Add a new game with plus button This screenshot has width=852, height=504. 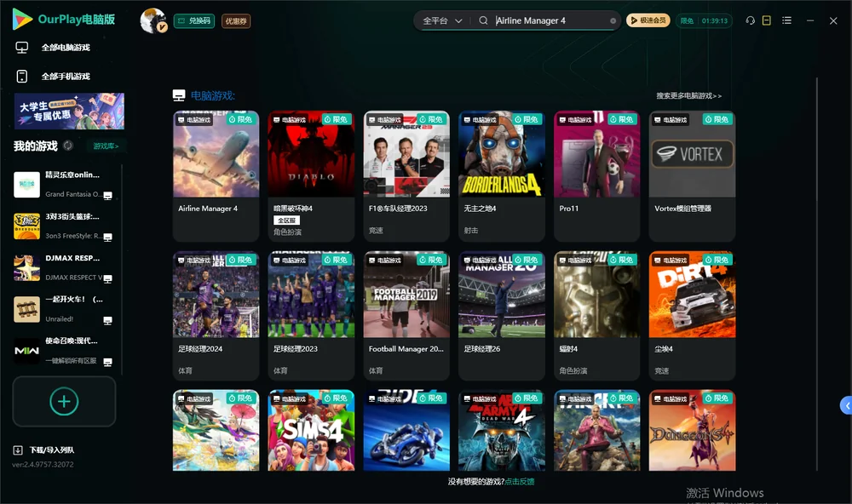pyautogui.click(x=64, y=401)
